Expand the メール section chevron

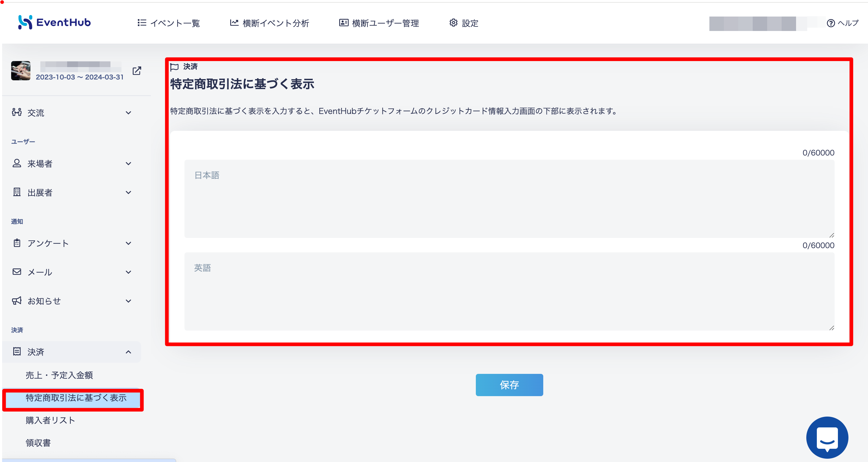click(129, 272)
